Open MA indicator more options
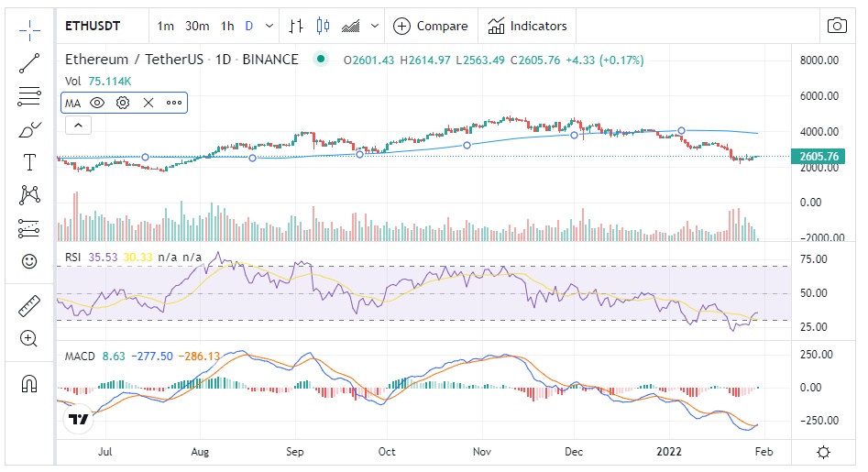This screenshot has height=472, width=868. [x=174, y=103]
